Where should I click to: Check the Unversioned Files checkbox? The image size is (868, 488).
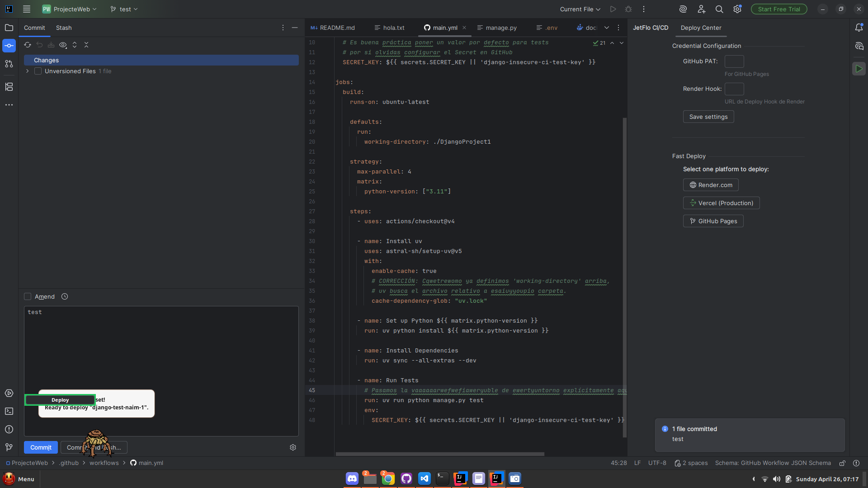(x=38, y=71)
